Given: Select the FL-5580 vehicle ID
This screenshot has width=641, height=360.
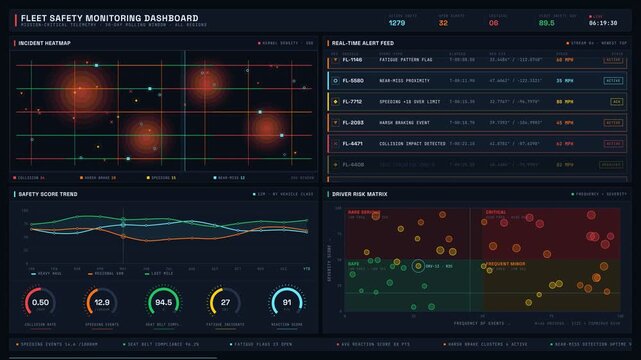Looking at the screenshot, I should coord(353,81).
